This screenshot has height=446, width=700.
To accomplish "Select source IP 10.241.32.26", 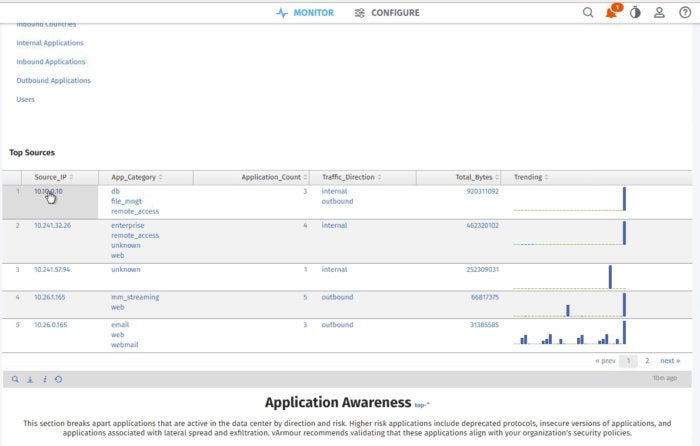I will pyautogui.click(x=52, y=225).
